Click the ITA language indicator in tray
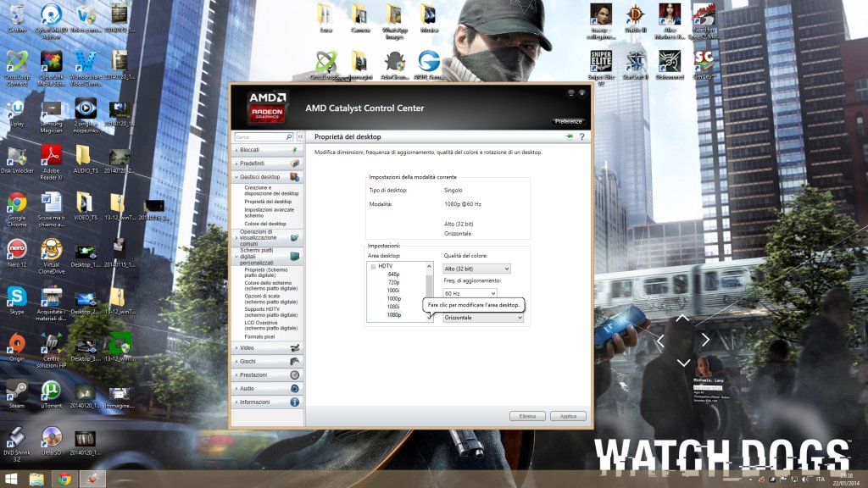Viewport: 868px width, 488px height. click(820, 480)
